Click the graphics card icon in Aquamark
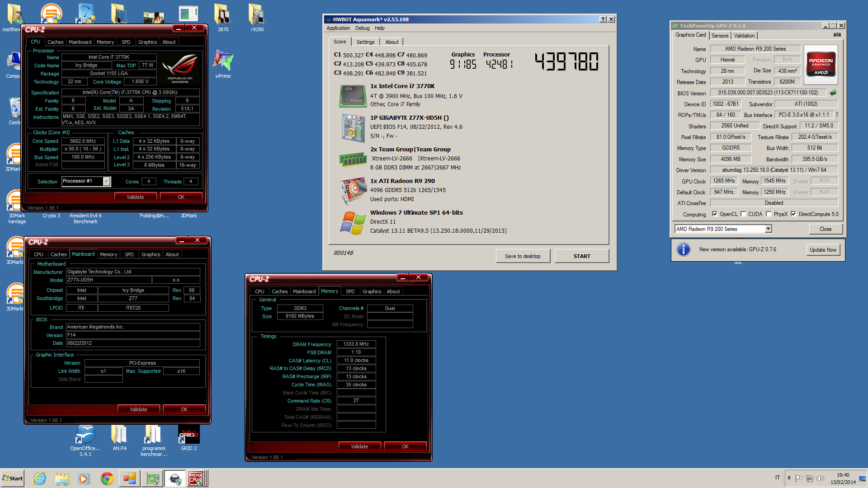This screenshot has height=488, width=868. 353,190
